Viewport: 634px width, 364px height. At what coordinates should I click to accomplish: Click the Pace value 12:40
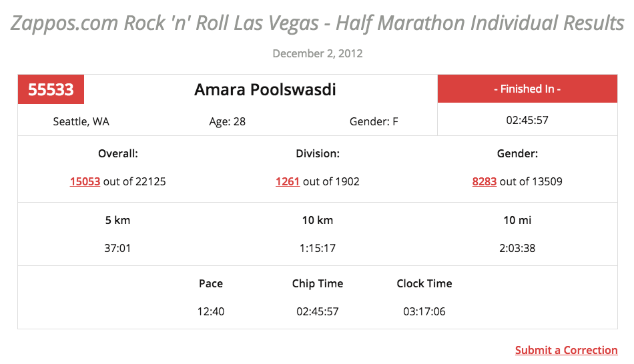tap(211, 311)
